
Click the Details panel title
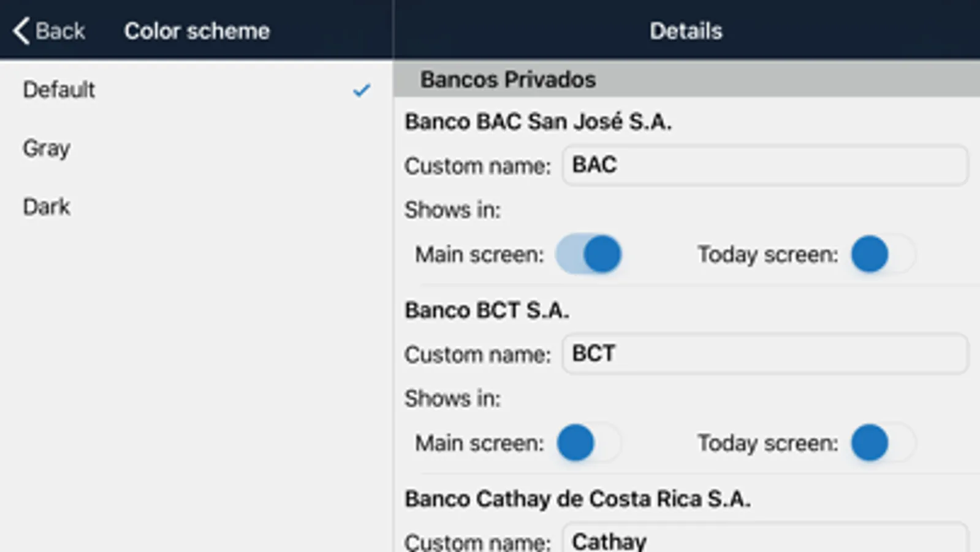pos(686,31)
